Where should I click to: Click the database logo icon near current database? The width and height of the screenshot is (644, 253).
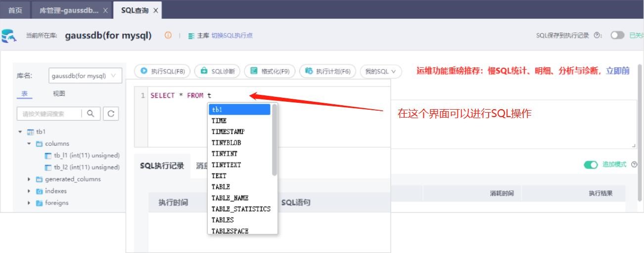pyautogui.click(x=9, y=36)
